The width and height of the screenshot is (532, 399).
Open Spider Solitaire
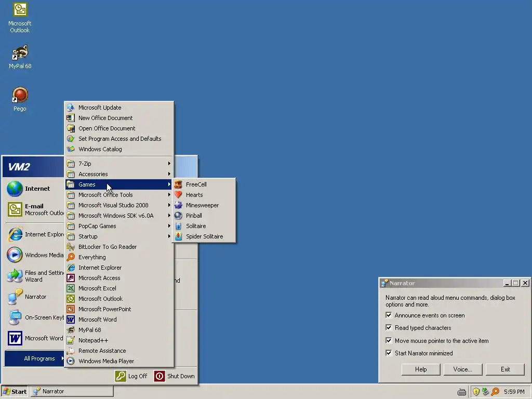click(204, 236)
